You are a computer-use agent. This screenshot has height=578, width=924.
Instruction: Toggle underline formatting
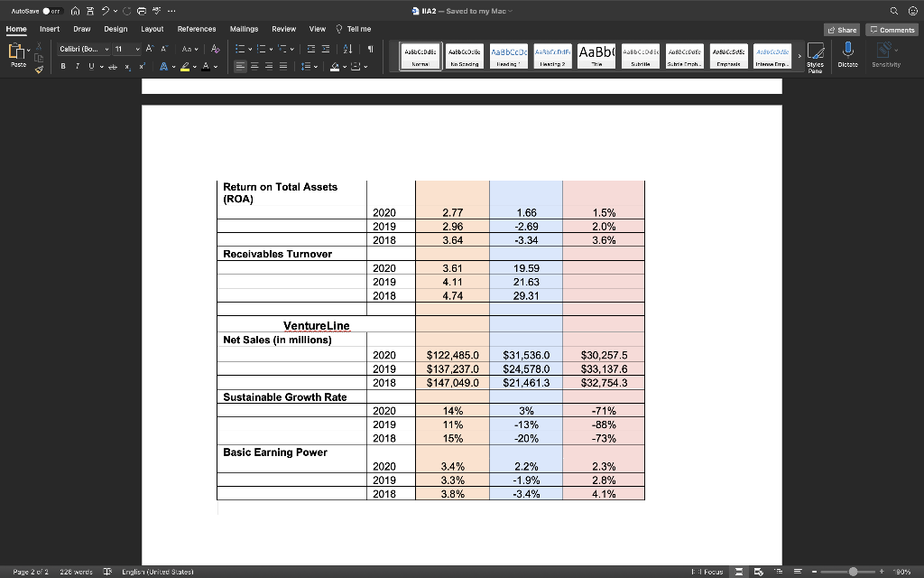tap(91, 67)
